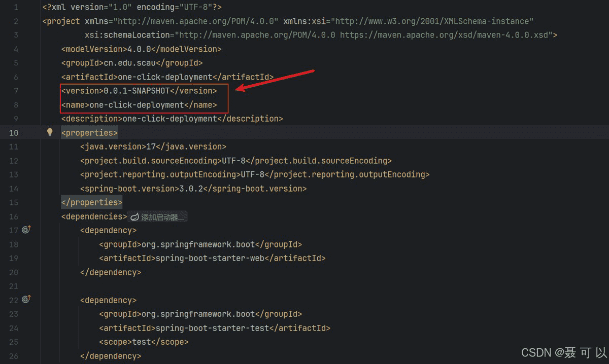This screenshot has width=609, height=364.
Task: Place cursor in the 0.0.1-SNAPSHOT version value
Action: coord(136,91)
